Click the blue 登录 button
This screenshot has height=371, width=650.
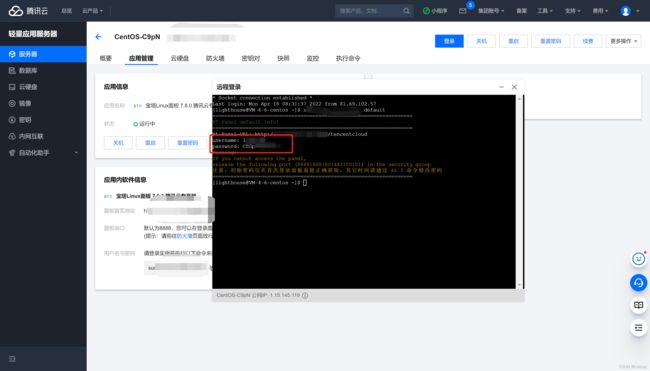449,41
